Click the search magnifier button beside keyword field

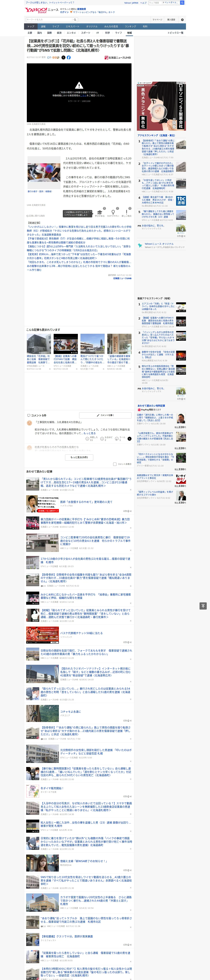coord(75,20)
